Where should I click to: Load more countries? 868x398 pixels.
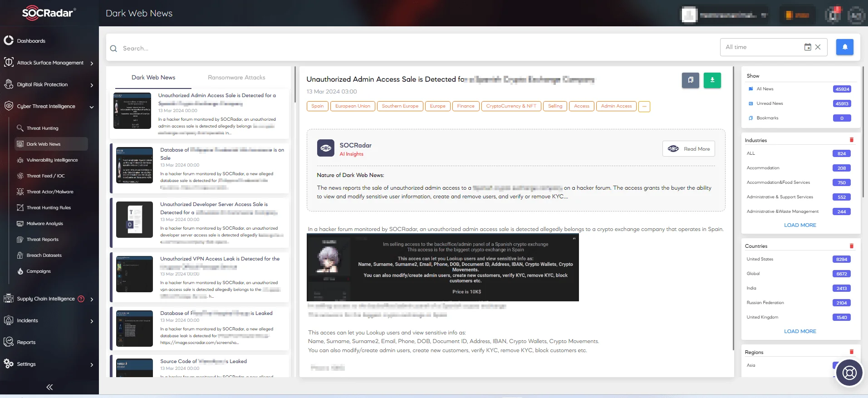click(x=800, y=331)
